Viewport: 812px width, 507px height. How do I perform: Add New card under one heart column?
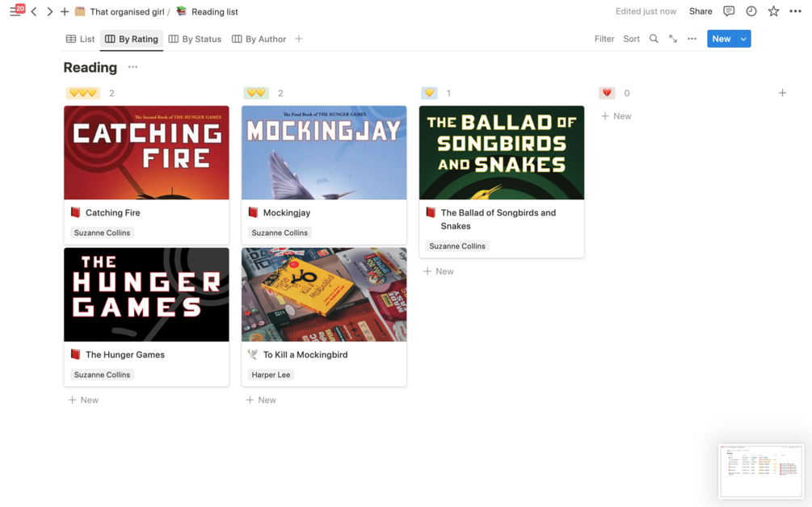[x=439, y=271]
